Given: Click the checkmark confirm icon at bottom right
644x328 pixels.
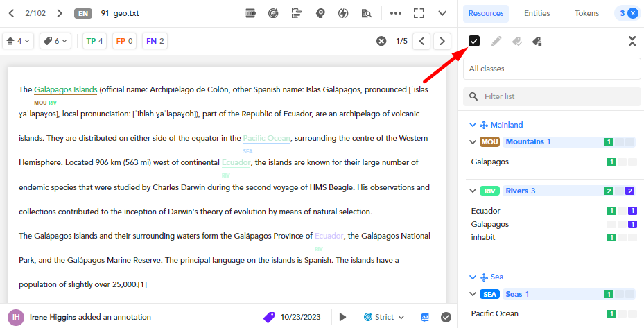Looking at the screenshot, I should tap(446, 317).
